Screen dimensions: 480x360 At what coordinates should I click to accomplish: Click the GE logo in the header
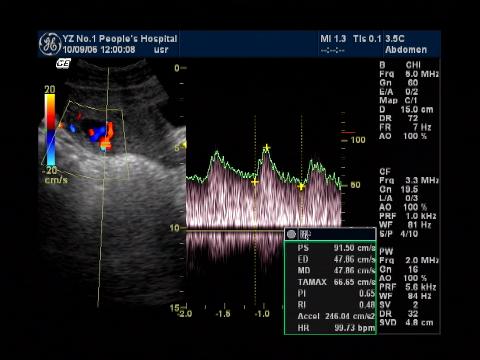[x=50, y=44]
